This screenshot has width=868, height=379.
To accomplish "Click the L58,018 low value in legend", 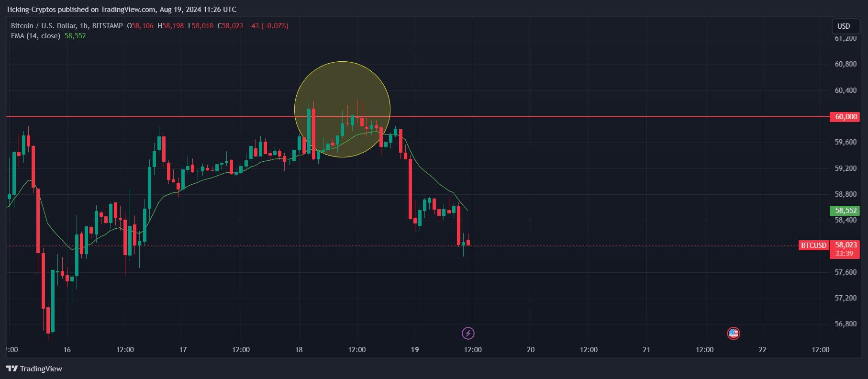I will coord(200,26).
